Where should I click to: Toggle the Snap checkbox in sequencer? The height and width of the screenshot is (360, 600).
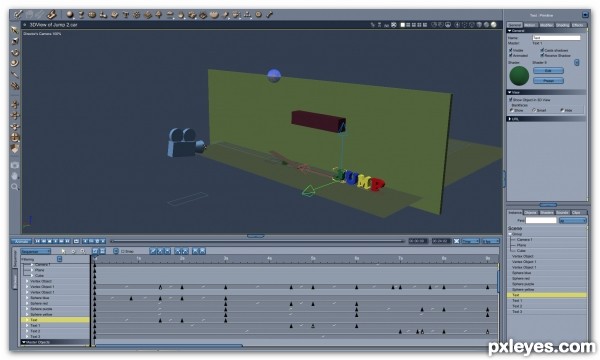[x=122, y=251]
